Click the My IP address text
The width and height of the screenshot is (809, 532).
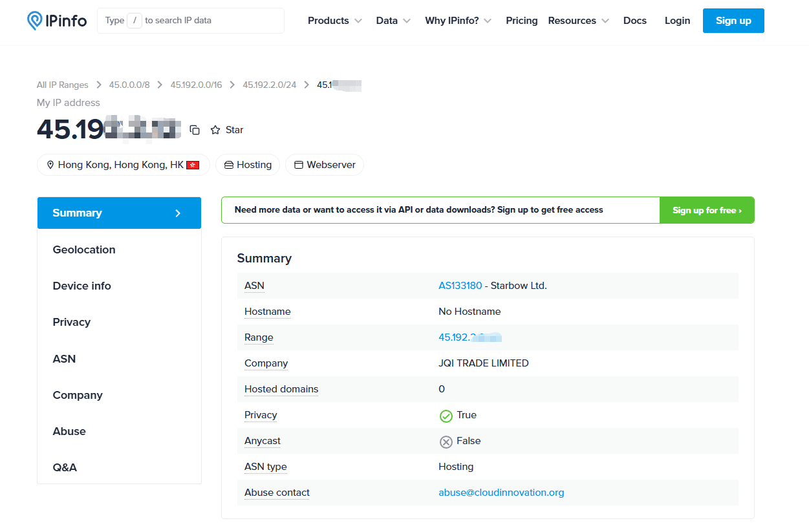[x=69, y=103]
